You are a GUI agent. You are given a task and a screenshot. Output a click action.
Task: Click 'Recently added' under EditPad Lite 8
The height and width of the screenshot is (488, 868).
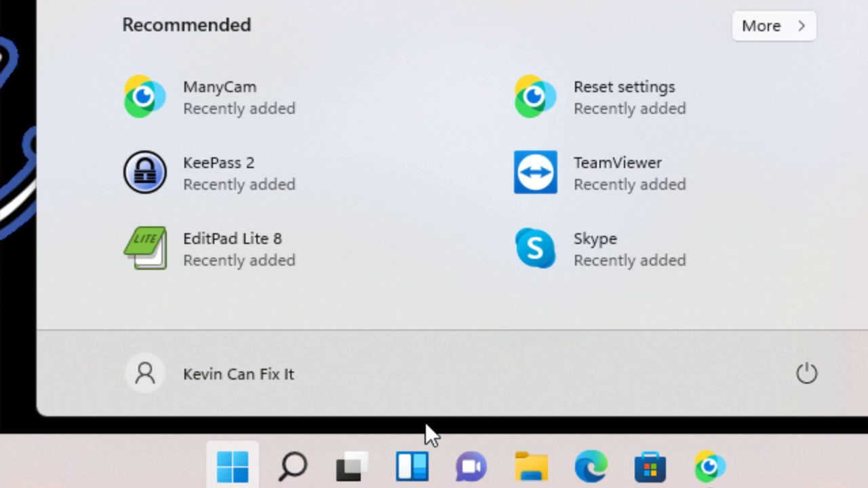click(239, 260)
